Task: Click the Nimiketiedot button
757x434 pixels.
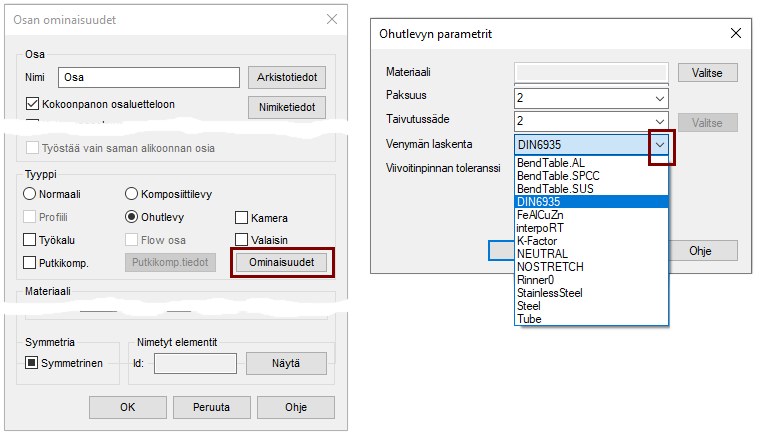Action: (286, 107)
